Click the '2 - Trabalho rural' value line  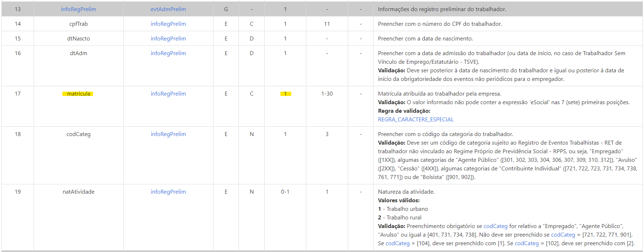coord(400,218)
